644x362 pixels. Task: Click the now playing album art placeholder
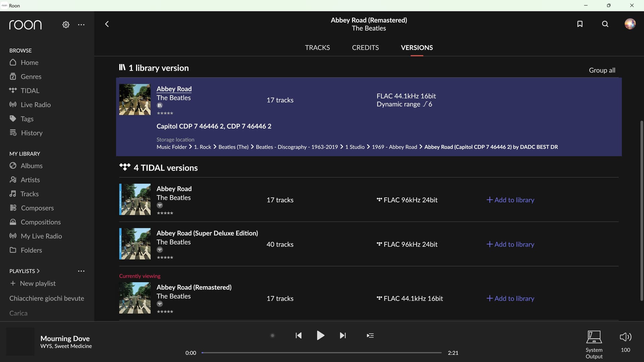pos(20,342)
